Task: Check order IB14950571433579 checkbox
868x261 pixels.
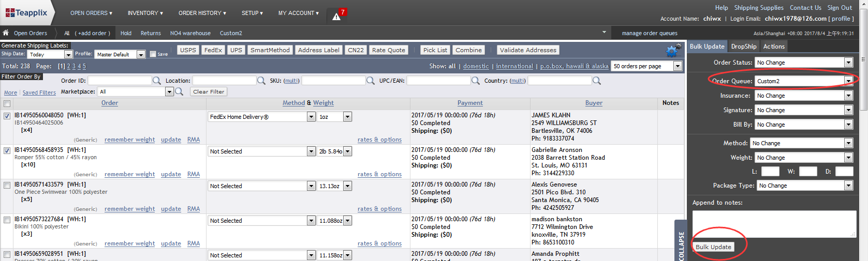Action: click(7, 185)
